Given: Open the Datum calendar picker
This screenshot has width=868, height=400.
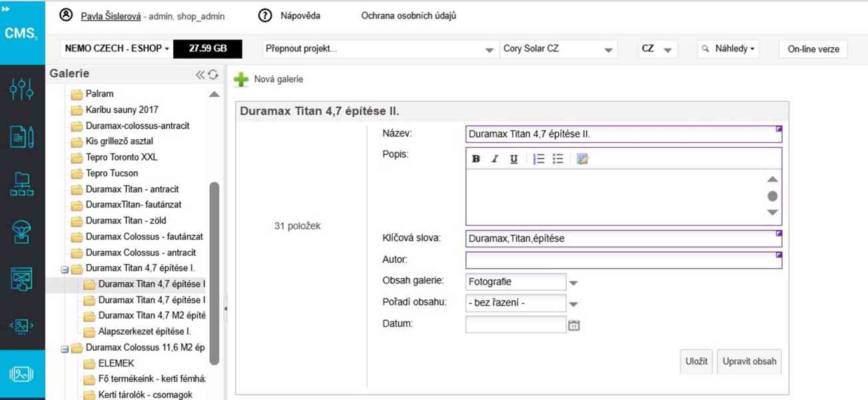Looking at the screenshot, I should point(574,325).
